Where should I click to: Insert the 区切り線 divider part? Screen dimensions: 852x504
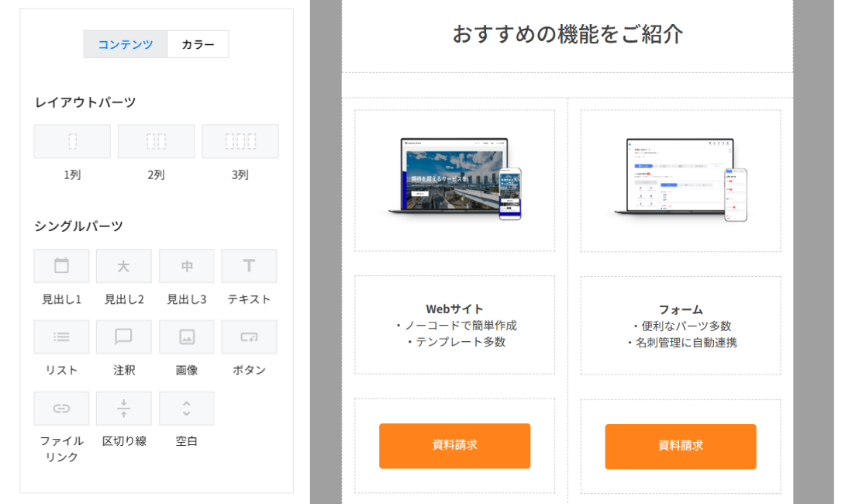click(124, 409)
